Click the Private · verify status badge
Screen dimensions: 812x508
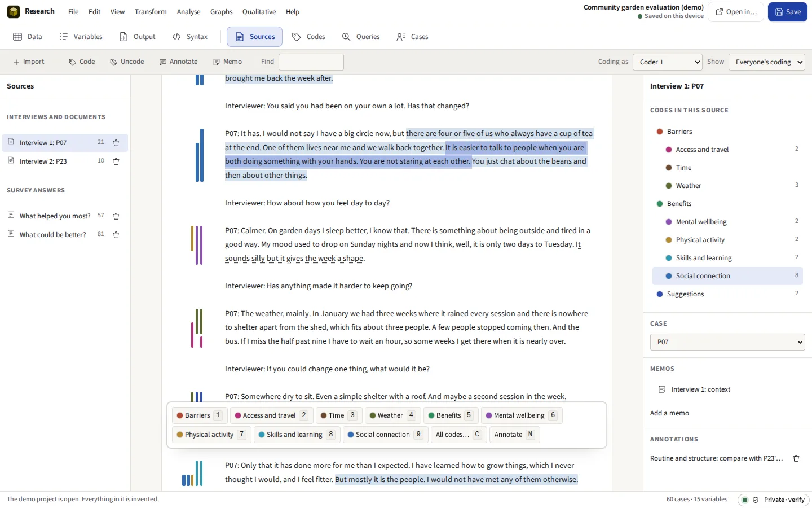[x=774, y=500]
